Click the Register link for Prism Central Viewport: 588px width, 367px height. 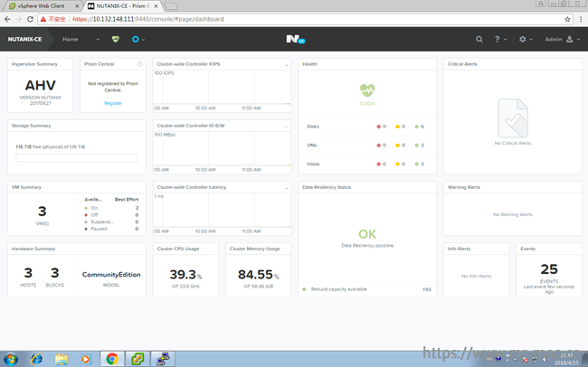(x=113, y=103)
